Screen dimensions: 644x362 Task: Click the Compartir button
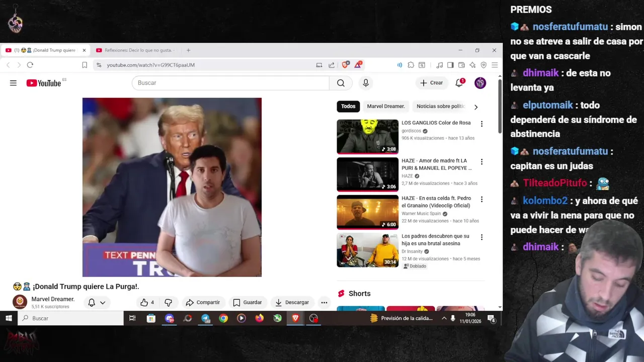point(203,302)
